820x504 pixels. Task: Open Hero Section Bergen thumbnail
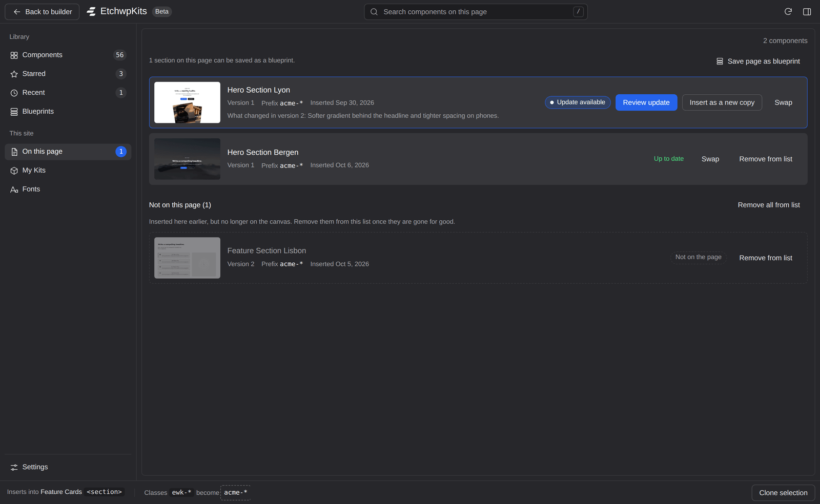point(187,159)
